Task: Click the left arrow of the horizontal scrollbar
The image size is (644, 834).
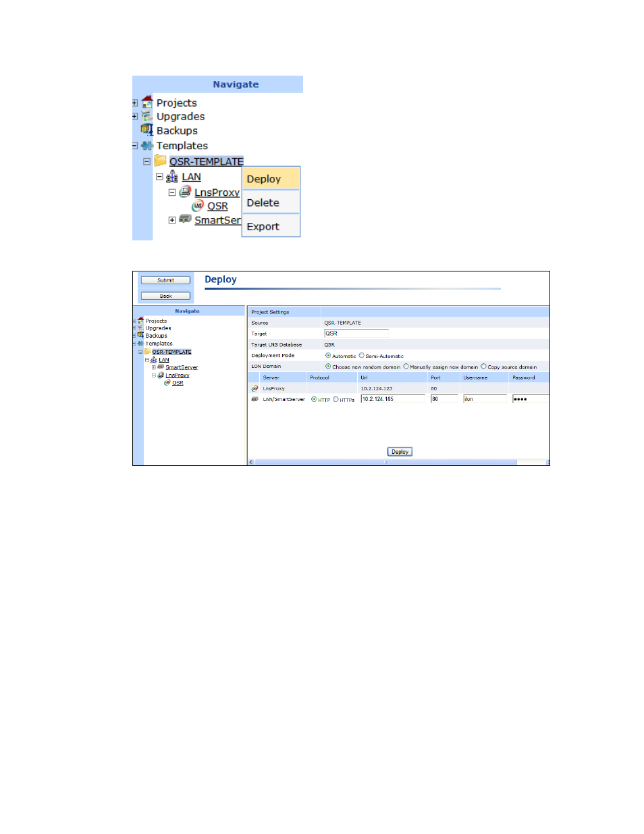Action: (251, 462)
